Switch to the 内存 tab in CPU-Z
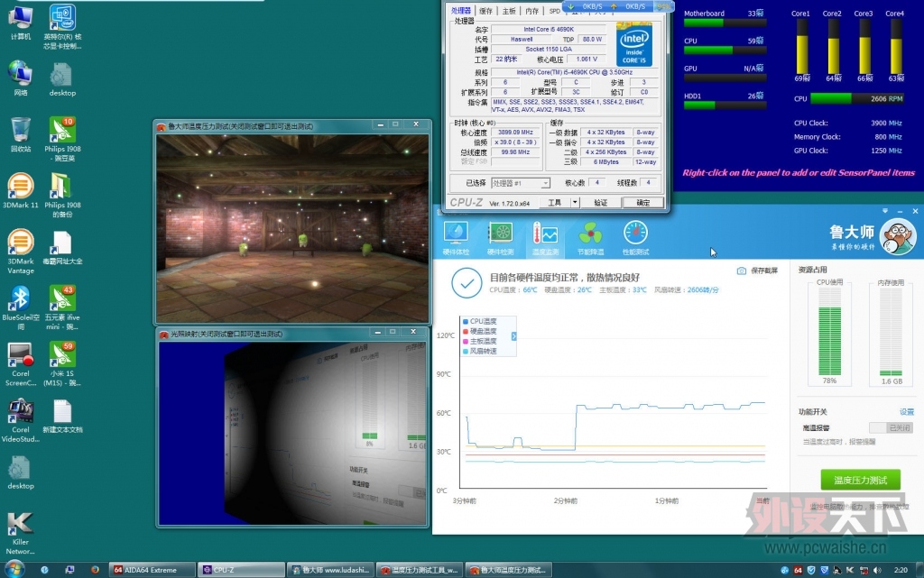 [x=532, y=11]
